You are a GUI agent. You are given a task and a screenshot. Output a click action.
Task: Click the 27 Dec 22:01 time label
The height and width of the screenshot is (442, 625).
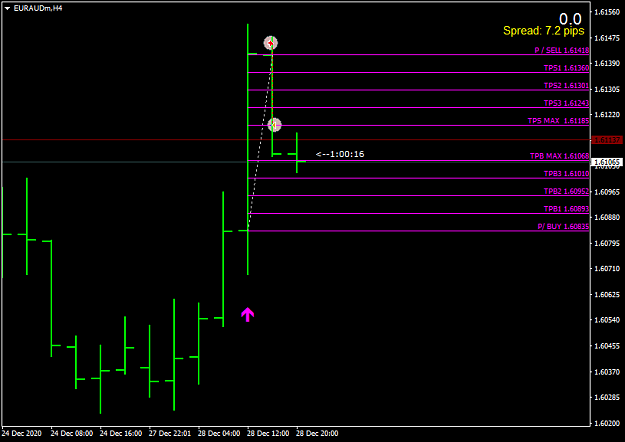click(x=170, y=434)
